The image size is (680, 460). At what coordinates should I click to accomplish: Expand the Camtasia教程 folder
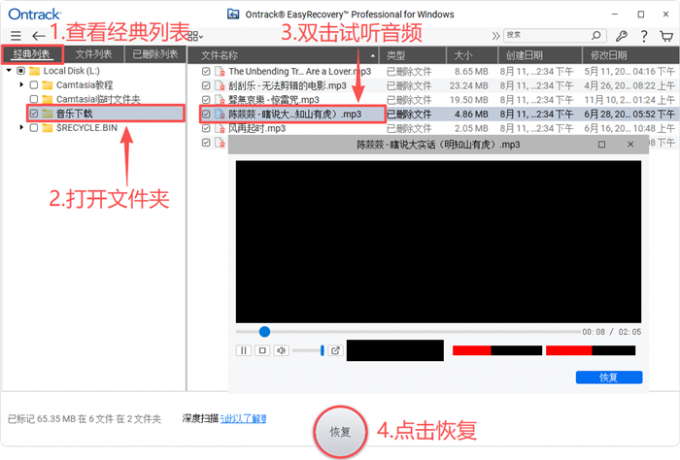tap(21, 85)
